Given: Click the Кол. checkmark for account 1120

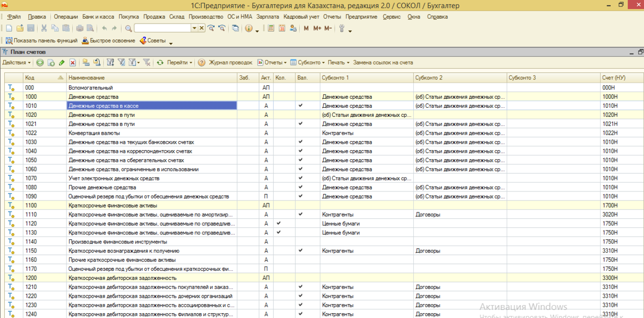Looking at the screenshot, I should pyautogui.click(x=279, y=223).
